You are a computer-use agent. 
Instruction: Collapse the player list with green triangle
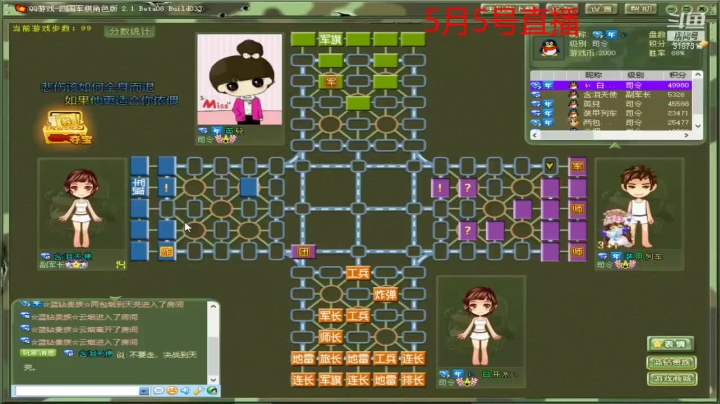pyautogui.click(x=615, y=145)
